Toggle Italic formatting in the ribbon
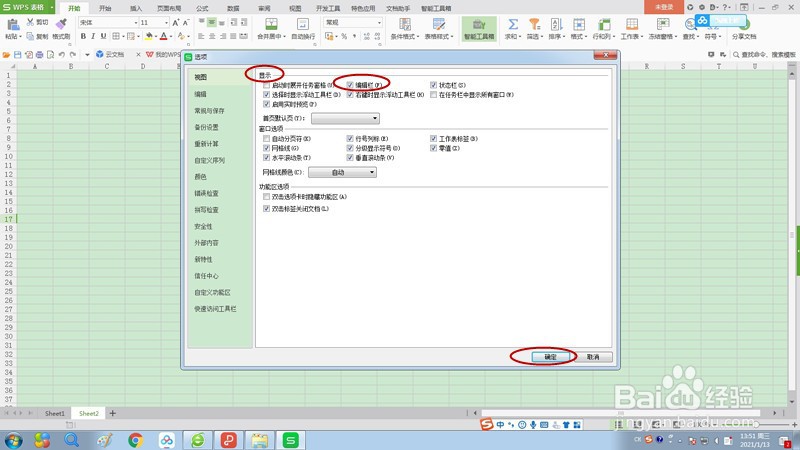 (x=93, y=36)
